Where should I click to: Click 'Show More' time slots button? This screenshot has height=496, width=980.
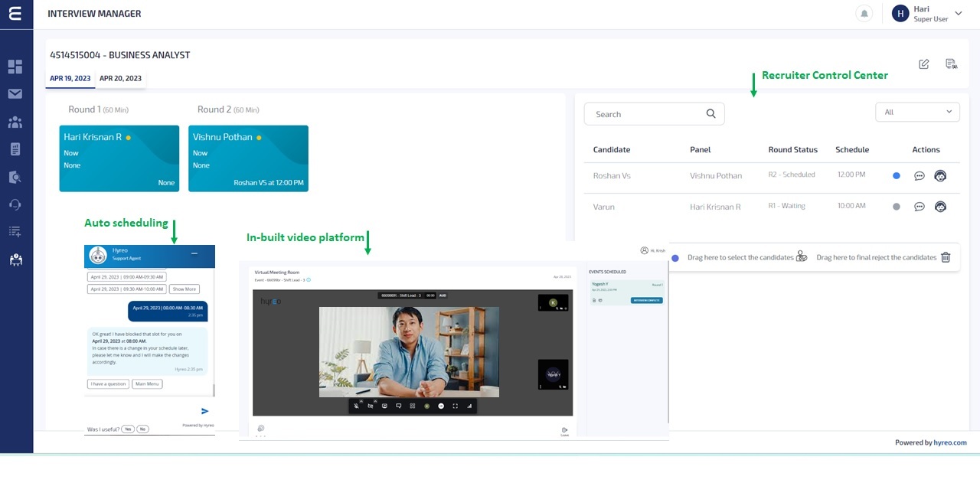tap(184, 289)
